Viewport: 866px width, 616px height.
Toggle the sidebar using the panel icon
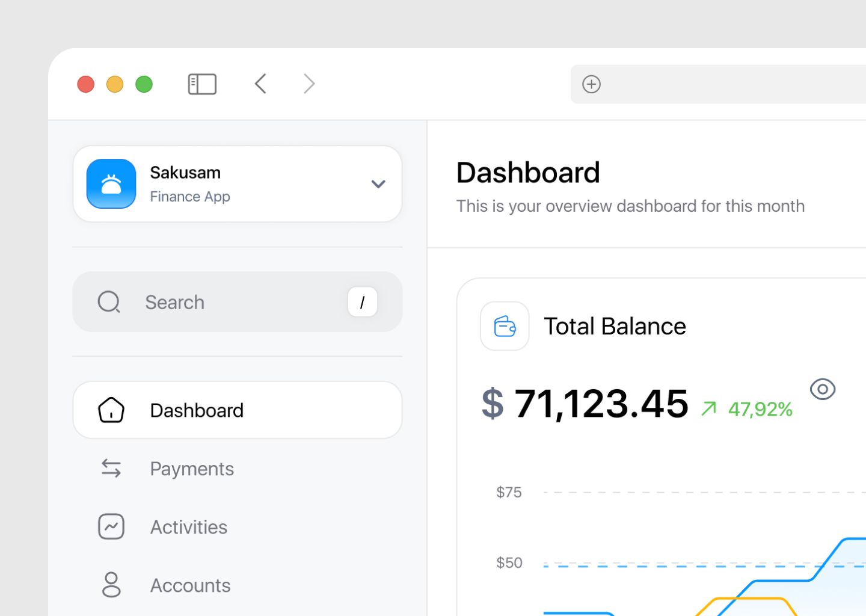pyautogui.click(x=202, y=84)
